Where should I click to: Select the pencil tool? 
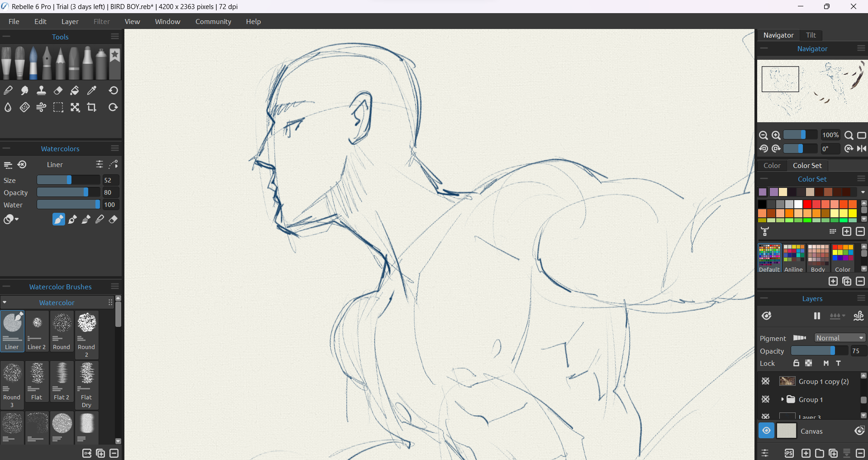(x=61, y=62)
